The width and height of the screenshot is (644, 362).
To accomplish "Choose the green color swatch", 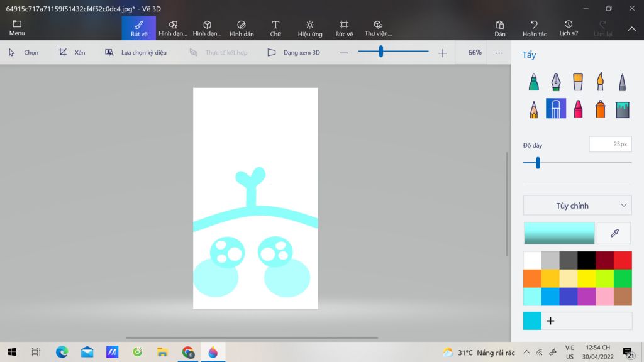I will pos(623,278).
